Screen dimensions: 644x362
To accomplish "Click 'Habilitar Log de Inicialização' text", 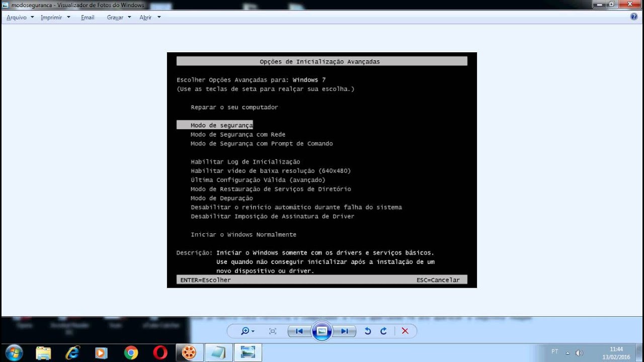I will pos(246,162).
